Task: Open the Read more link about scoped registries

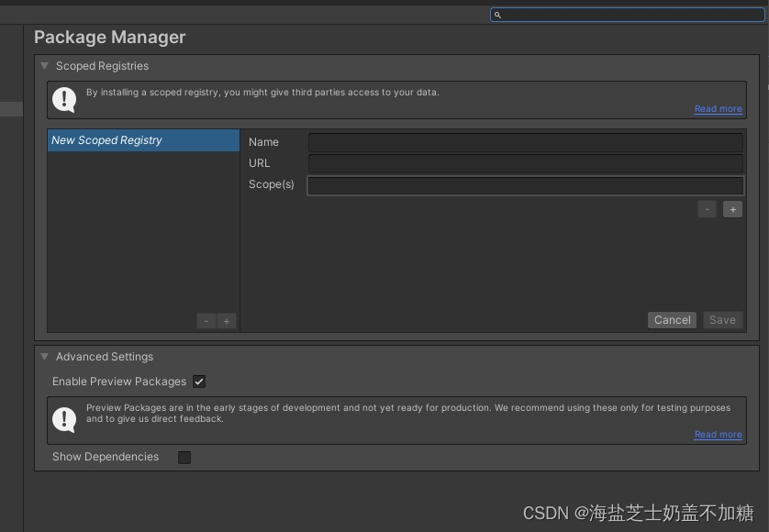Action: pyautogui.click(x=718, y=108)
